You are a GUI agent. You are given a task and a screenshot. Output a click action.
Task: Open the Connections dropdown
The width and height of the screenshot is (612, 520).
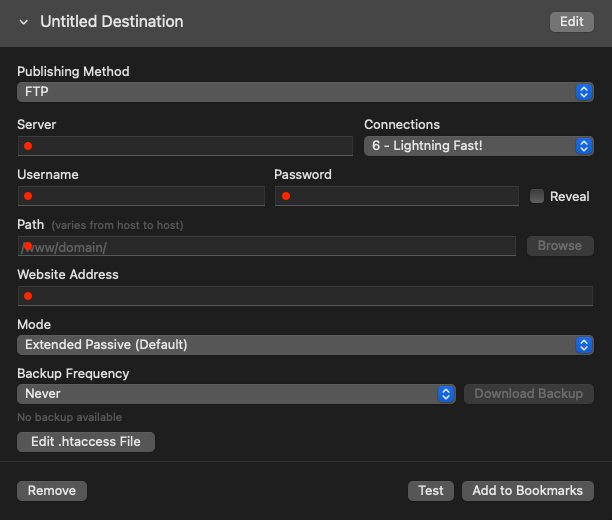(x=478, y=146)
